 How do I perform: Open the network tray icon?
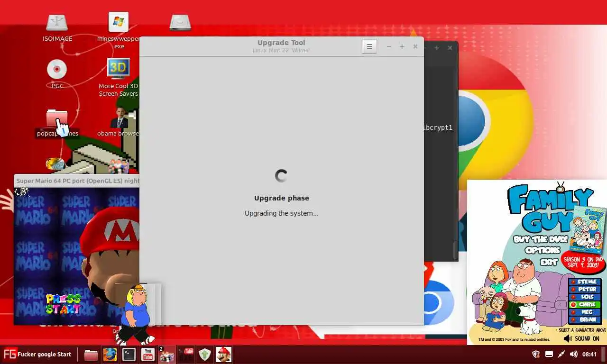pyautogui.click(x=561, y=354)
